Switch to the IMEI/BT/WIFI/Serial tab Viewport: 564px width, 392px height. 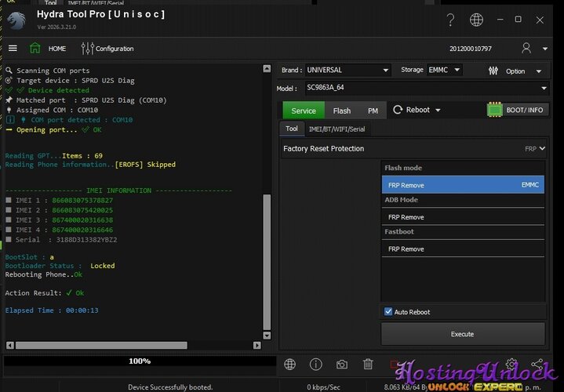tap(337, 129)
